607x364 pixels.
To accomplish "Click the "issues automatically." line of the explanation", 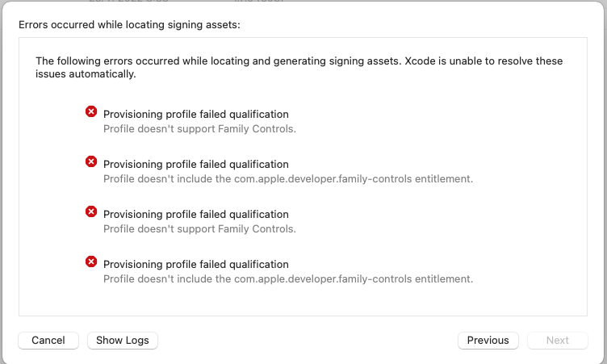I will click(86, 74).
